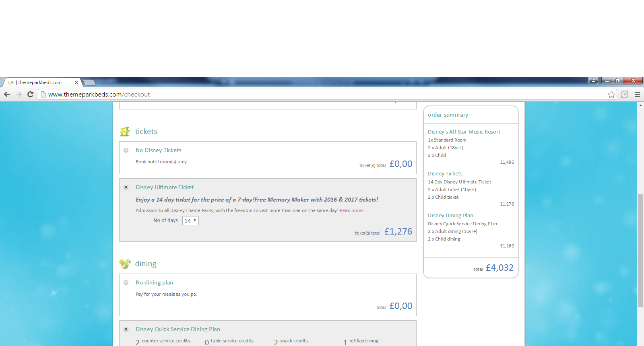This screenshot has height=346, width=644.
Task: Select the Disney Ultimate Ticket radio button
Action: tap(126, 187)
